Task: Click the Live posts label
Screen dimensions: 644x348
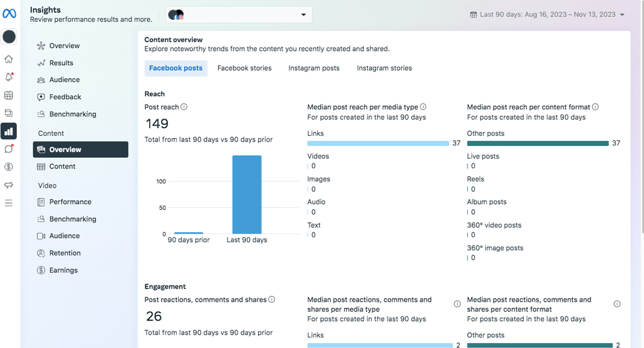Action: 483,156
